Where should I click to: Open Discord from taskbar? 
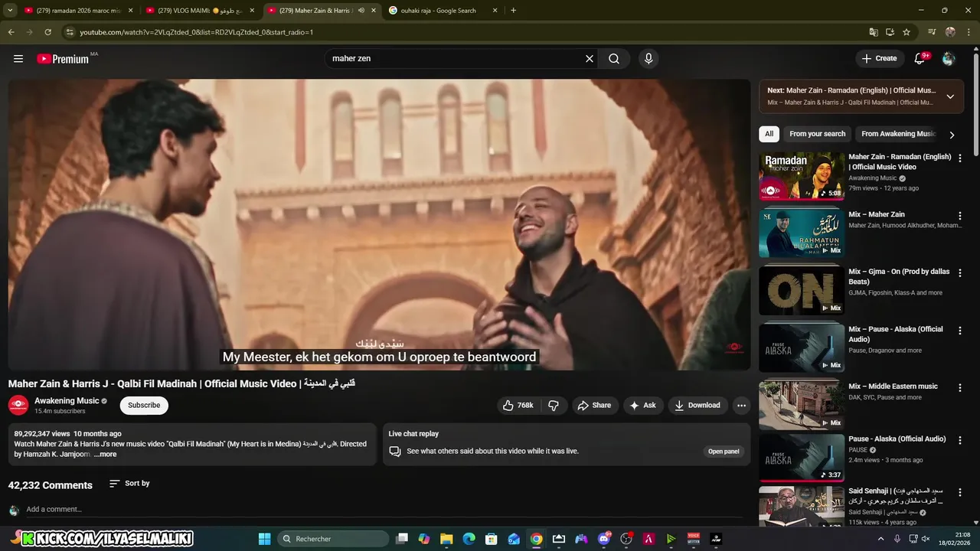604,539
